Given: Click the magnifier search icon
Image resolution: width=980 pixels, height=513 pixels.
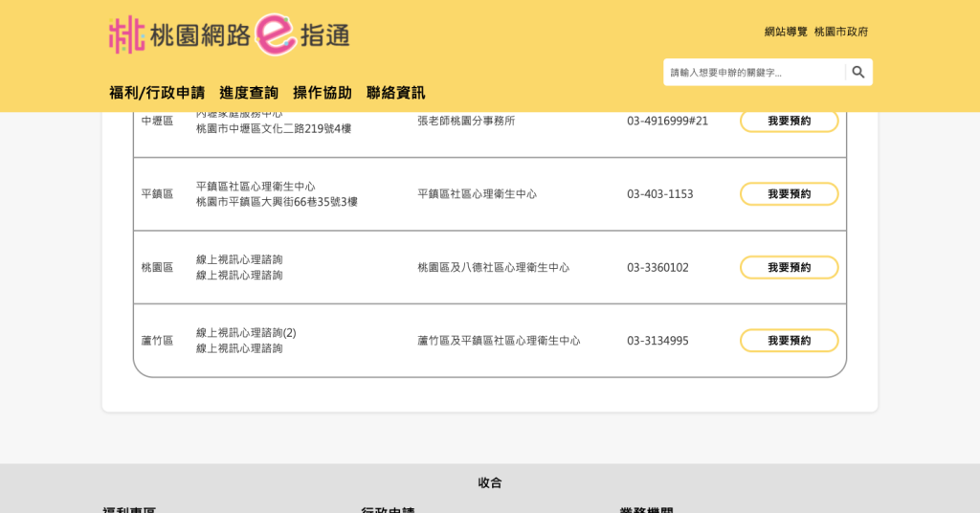Looking at the screenshot, I should 857,73.
